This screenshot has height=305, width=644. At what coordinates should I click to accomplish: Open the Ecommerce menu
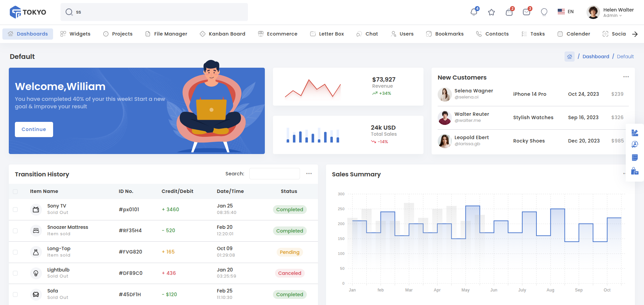278,34
